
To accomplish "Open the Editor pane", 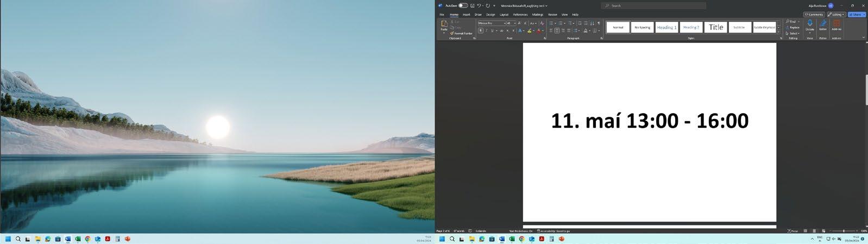I will 823,26.
